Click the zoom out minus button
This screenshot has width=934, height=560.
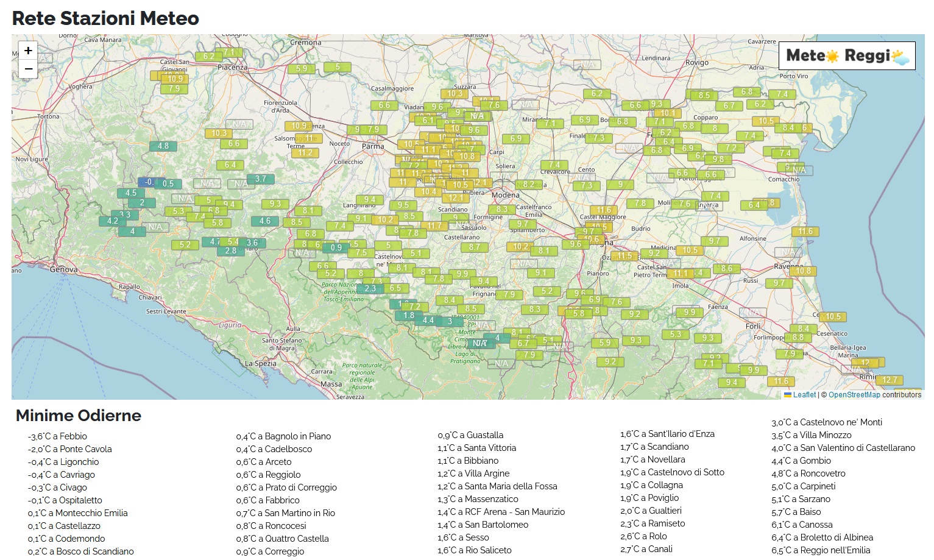[x=28, y=69]
